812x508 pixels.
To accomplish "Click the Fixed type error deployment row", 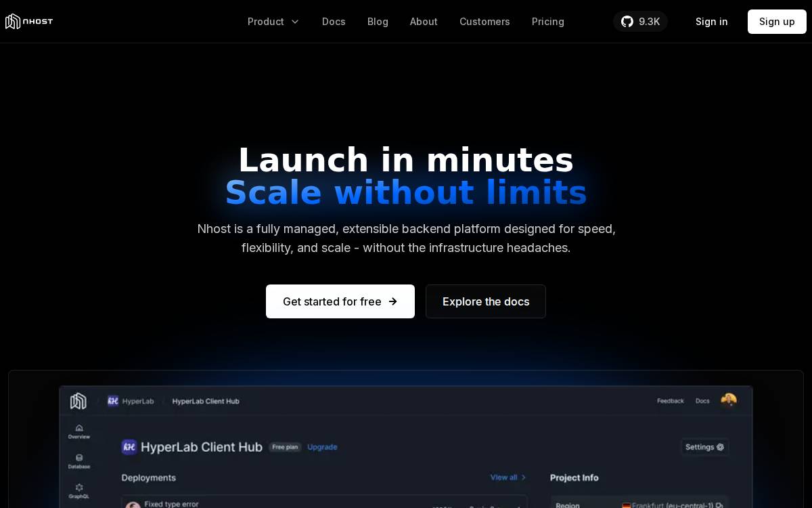I will click(324, 503).
